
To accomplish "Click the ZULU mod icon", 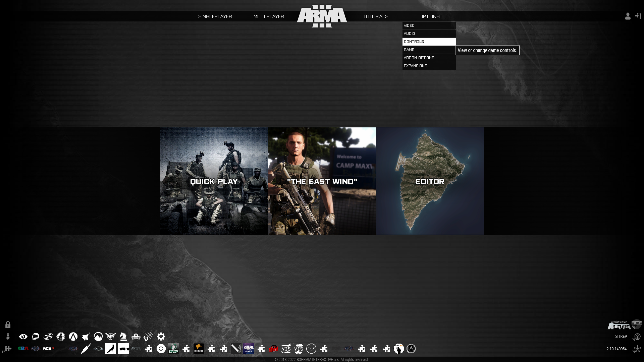I will [98, 348].
